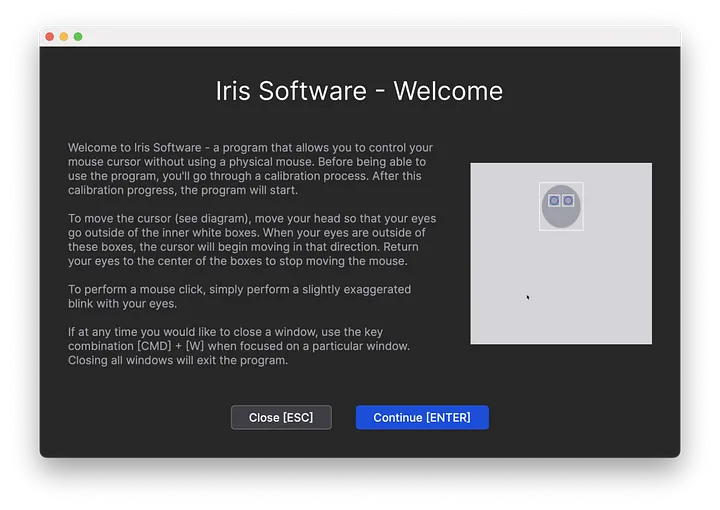Image resolution: width=720 pixels, height=510 pixels.
Task: Click the left eye box in diagram
Action: 554,201
